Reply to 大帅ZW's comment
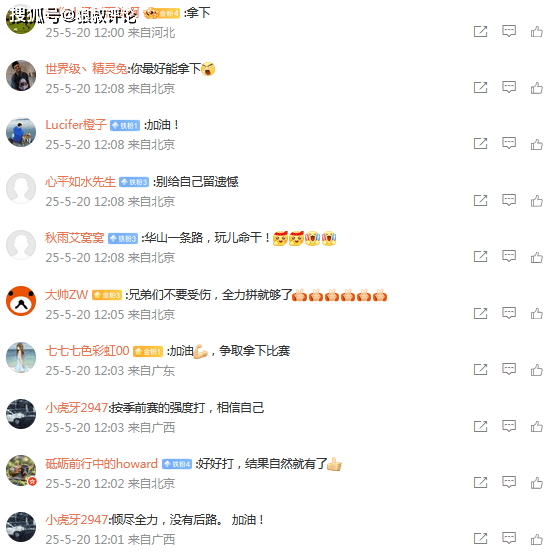Viewport: 555px width, 552px height. tap(509, 313)
